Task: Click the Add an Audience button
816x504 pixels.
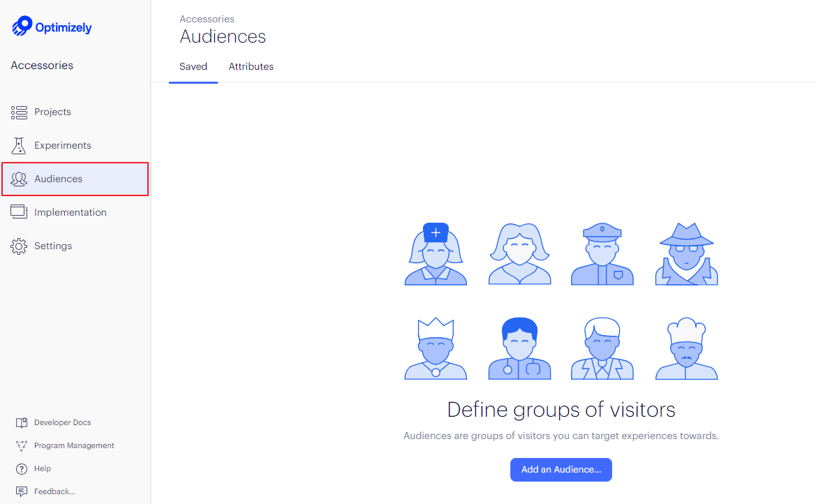Action: [561, 470]
